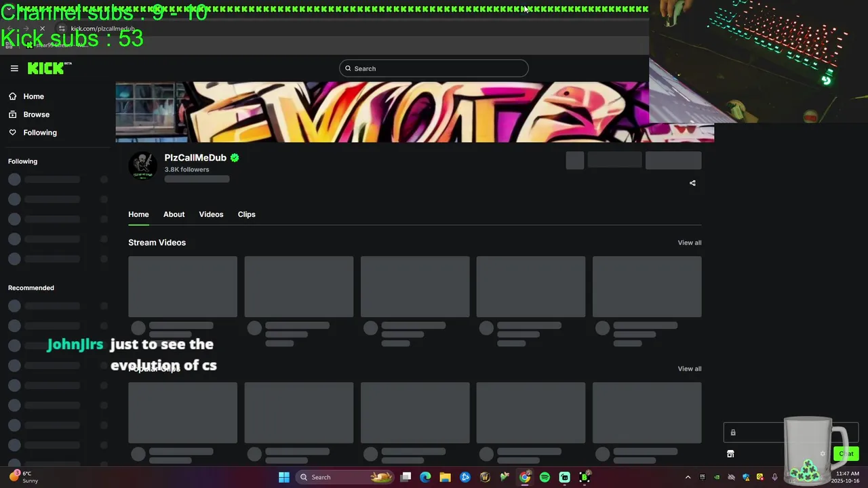The image size is (868, 488).
Task: Open Spotify from the taskbar
Action: [545, 477]
